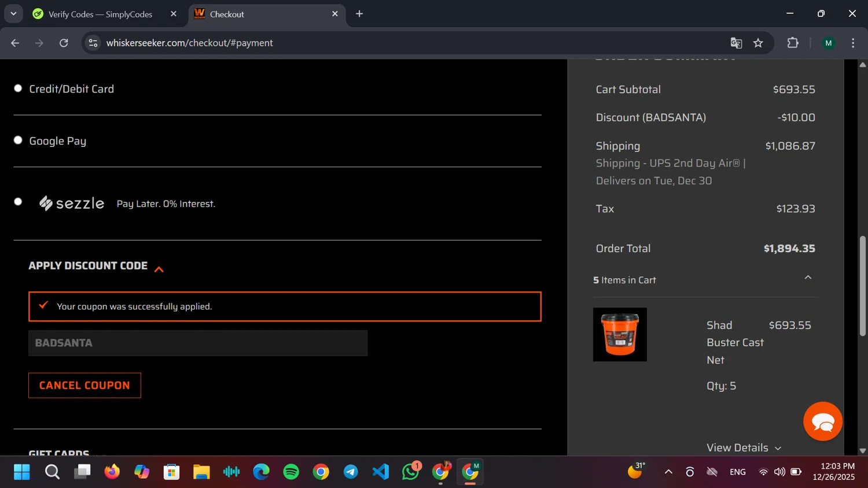Open clock showing 12:03 PM
868x488 pixels.
point(834,472)
